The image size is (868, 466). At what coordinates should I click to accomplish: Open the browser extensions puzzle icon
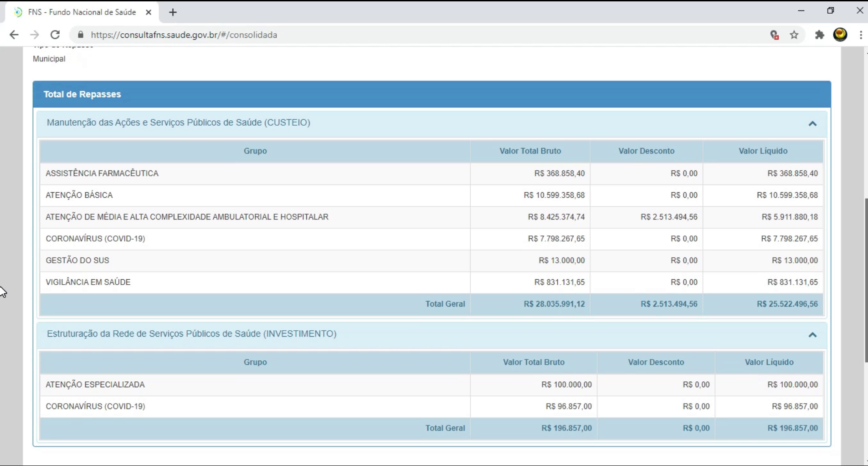(x=819, y=35)
